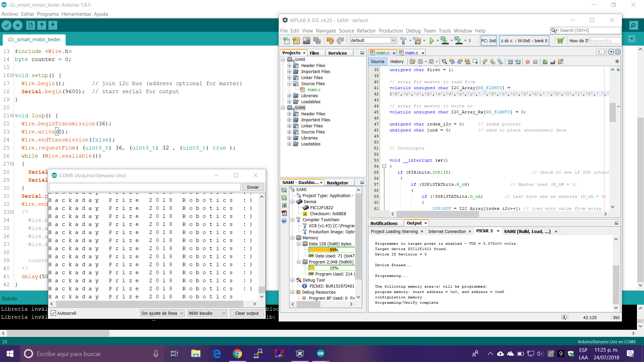Click the Edge browser taskbar icon
This screenshot has width=644, height=362.
(216, 354)
